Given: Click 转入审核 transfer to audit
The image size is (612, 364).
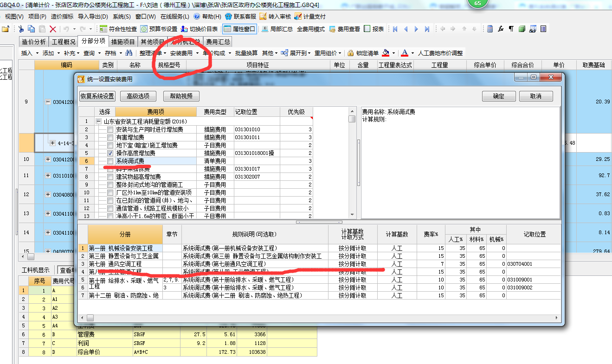Looking at the screenshot, I should click(x=275, y=16).
